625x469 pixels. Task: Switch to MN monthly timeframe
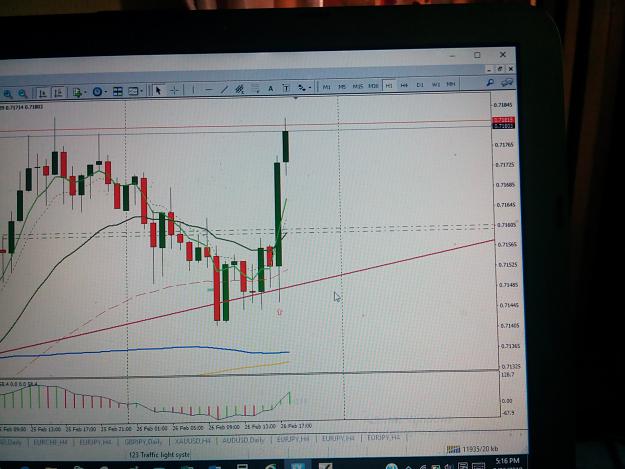451,84
